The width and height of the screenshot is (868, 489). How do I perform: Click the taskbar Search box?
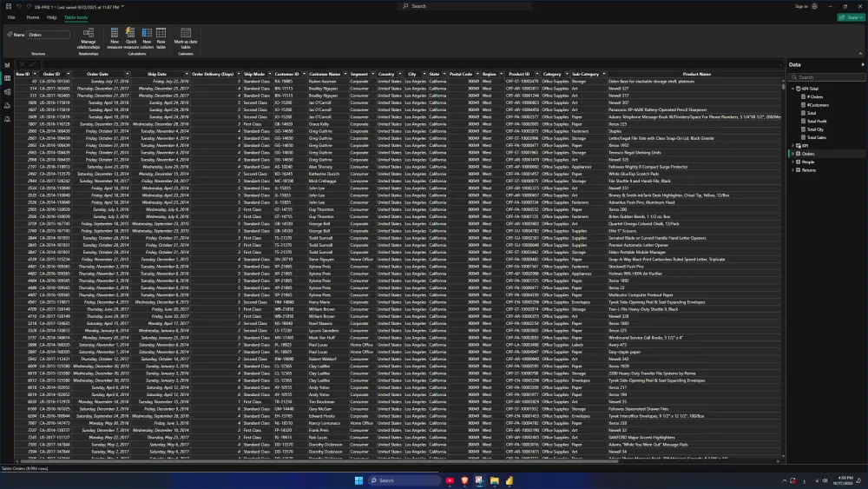404,480
